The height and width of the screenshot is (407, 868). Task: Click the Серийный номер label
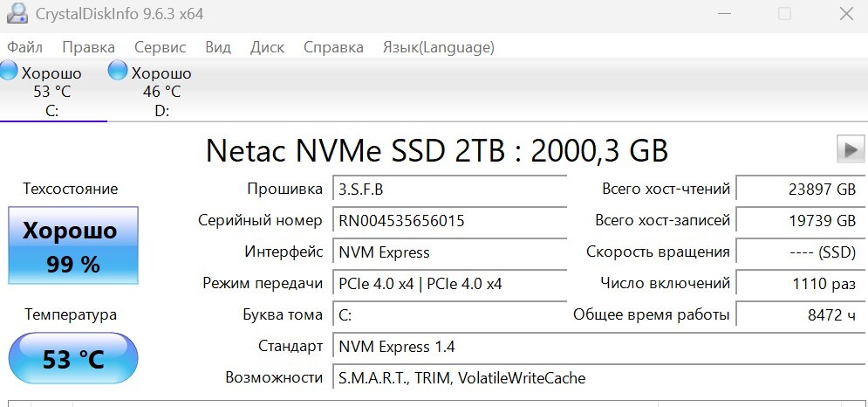pos(260,221)
